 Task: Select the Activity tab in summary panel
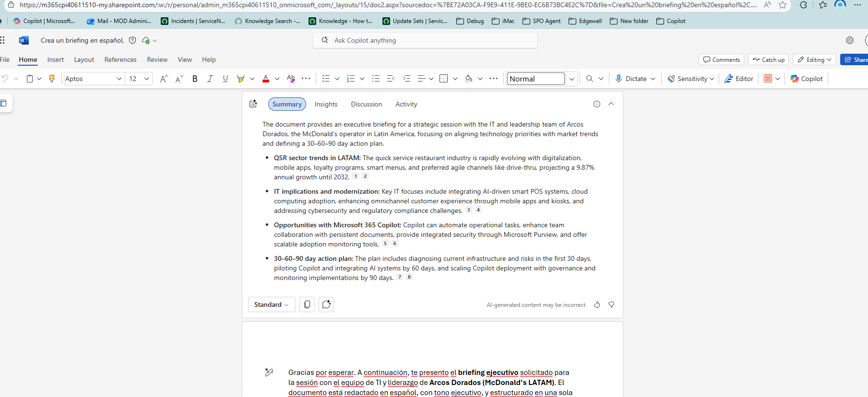[406, 104]
